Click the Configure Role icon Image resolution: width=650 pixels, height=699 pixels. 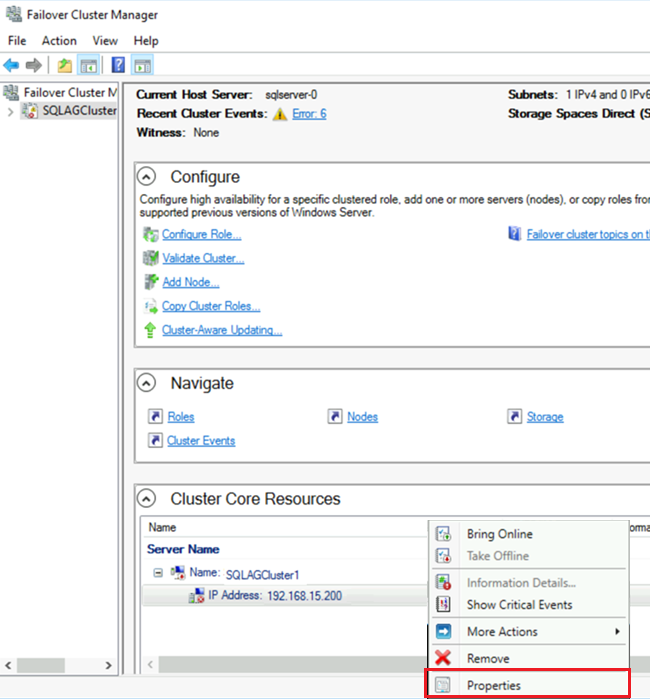151,234
